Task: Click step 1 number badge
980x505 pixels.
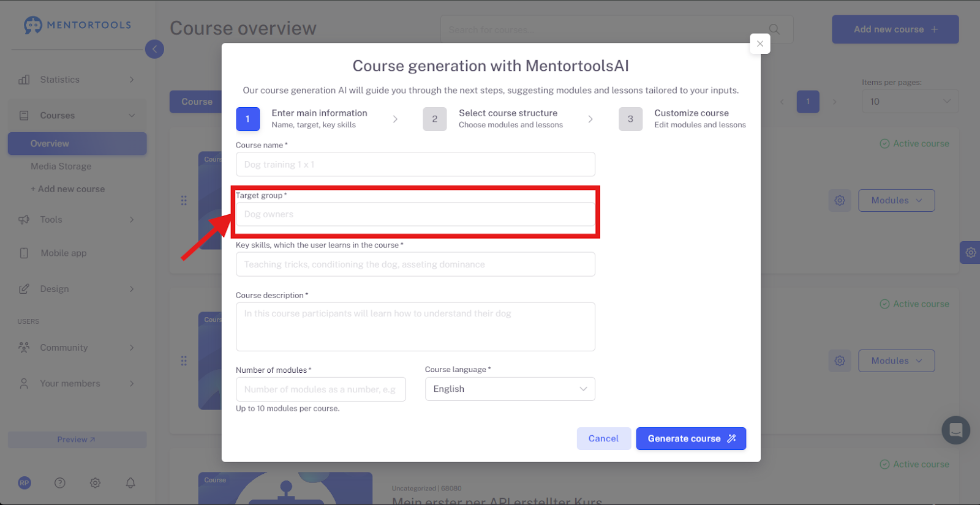Action: point(247,119)
